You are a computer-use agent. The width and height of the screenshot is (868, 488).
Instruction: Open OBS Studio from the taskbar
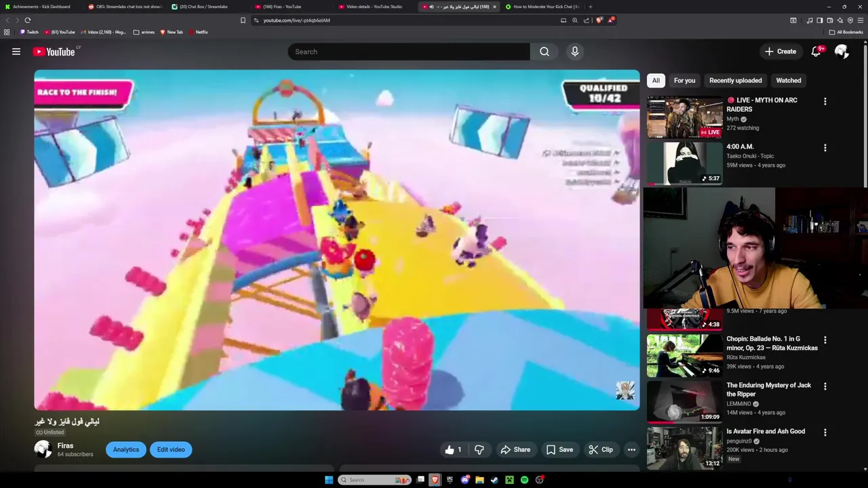tap(540, 480)
